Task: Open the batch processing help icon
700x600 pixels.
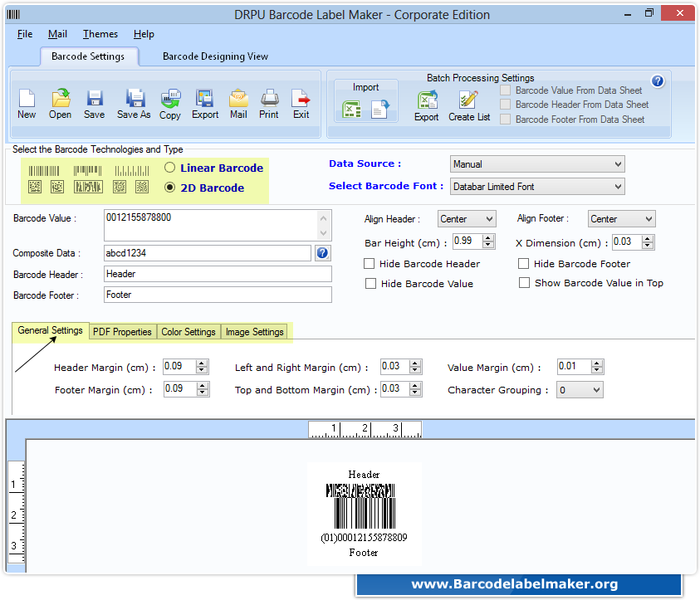Action: [x=658, y=80]
